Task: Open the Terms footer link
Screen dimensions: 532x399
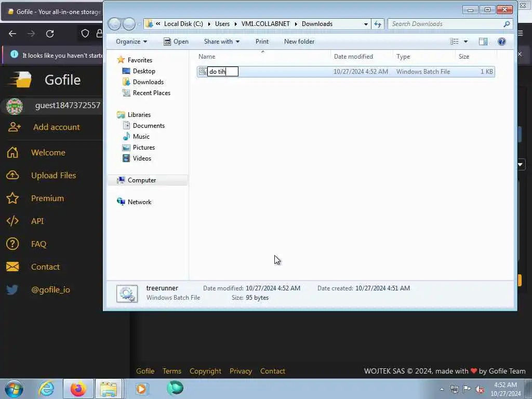Action: point(171,371)
